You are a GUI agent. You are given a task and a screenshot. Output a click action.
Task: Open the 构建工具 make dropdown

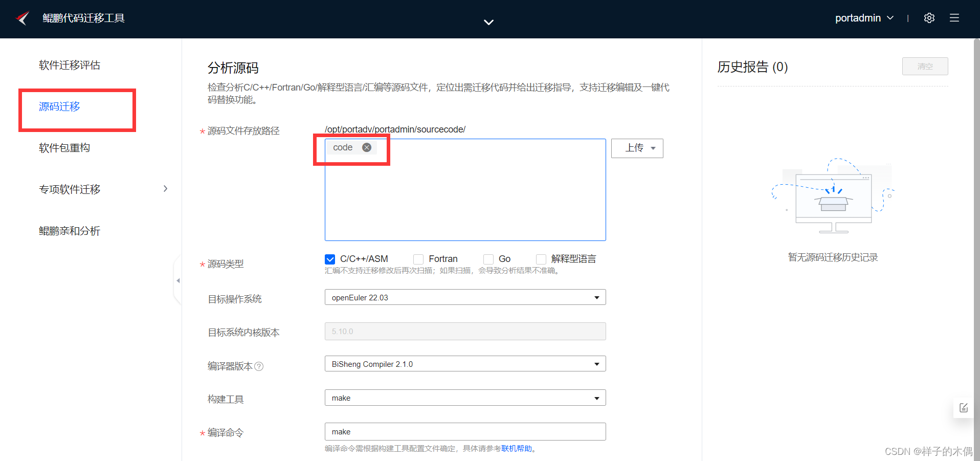click(x=465, y=398)
